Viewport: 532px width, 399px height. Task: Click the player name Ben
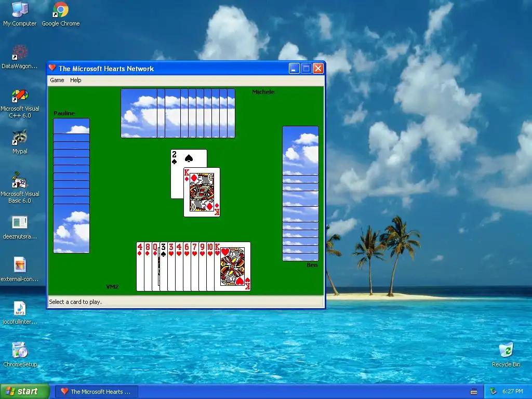(312, 265)
